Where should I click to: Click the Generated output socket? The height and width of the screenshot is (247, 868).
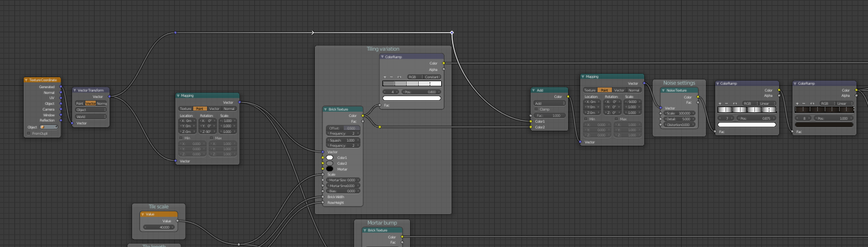pos(61,87)
